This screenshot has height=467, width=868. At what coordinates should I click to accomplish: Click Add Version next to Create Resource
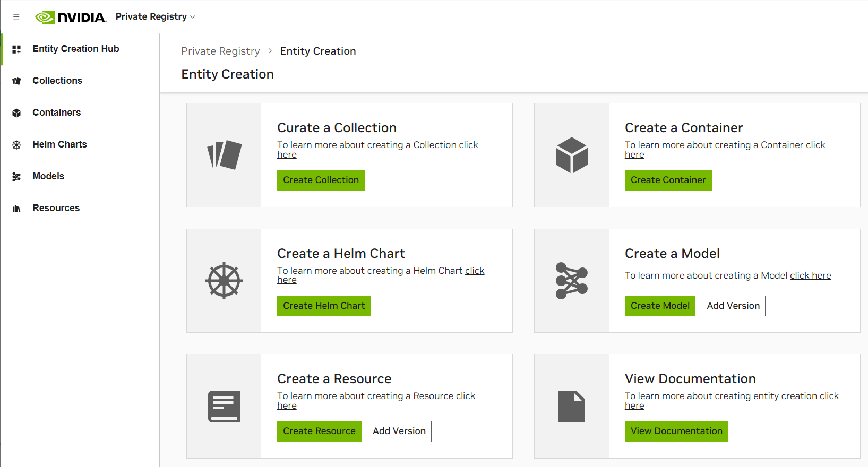point(399,431)
